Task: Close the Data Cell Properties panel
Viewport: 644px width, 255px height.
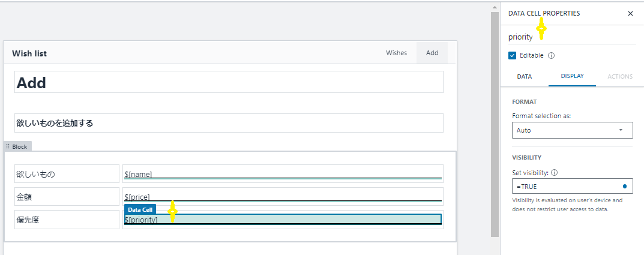Action: point(630,13)
